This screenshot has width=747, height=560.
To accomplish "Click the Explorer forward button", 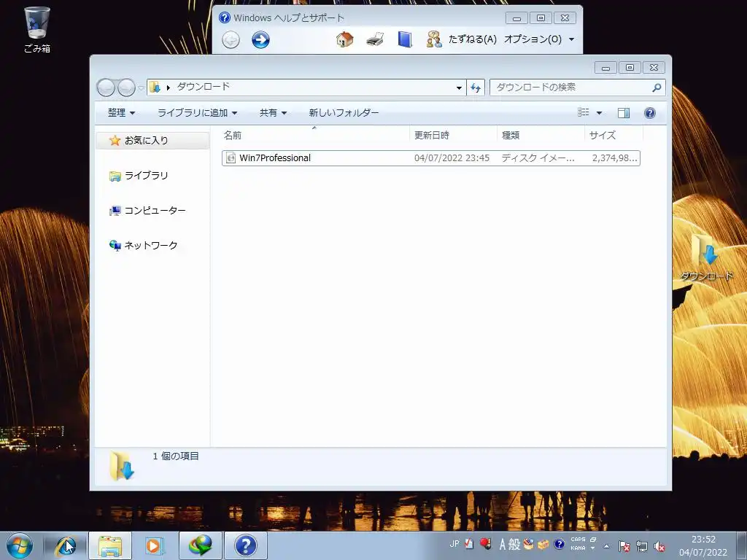I will 126,87.
